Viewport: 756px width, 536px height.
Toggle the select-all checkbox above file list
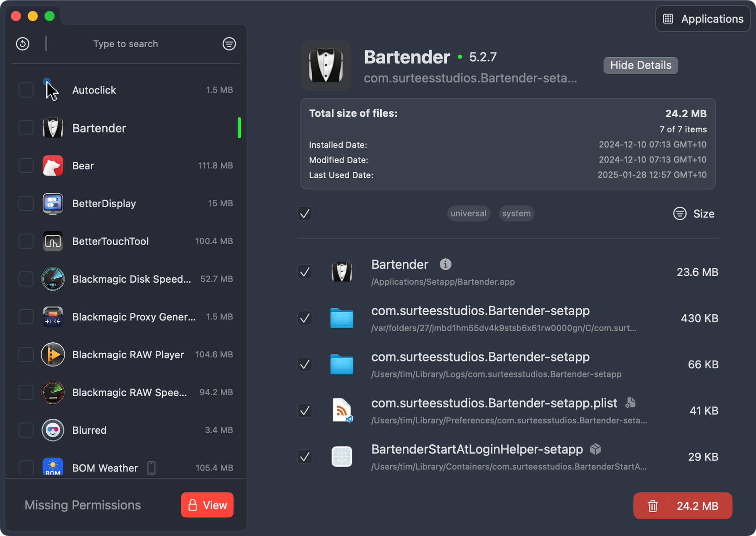(x=305, y=213)
